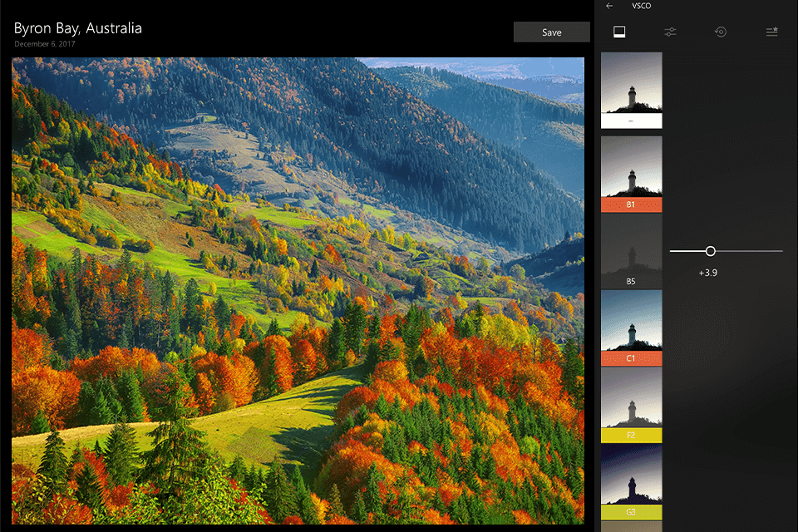Open the preset manager icon

[x=771, y=32]
